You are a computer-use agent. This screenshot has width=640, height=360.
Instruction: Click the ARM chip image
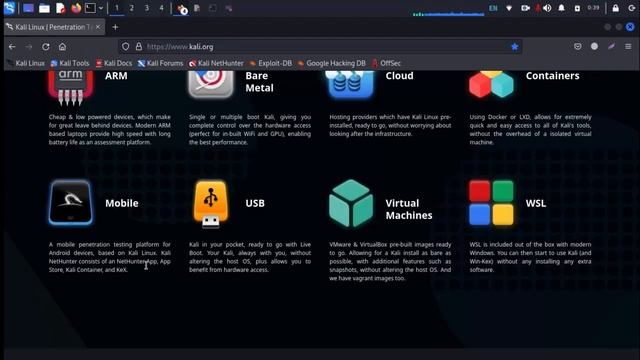(x=71, y=87)
